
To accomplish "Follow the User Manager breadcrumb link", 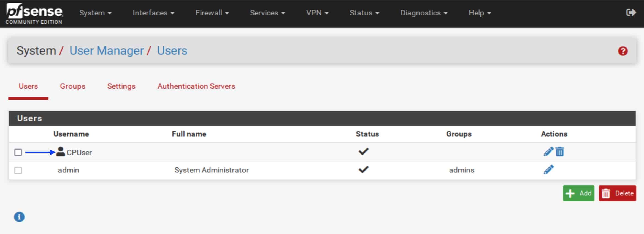I will pyautogui.click(x=107, y=51).
